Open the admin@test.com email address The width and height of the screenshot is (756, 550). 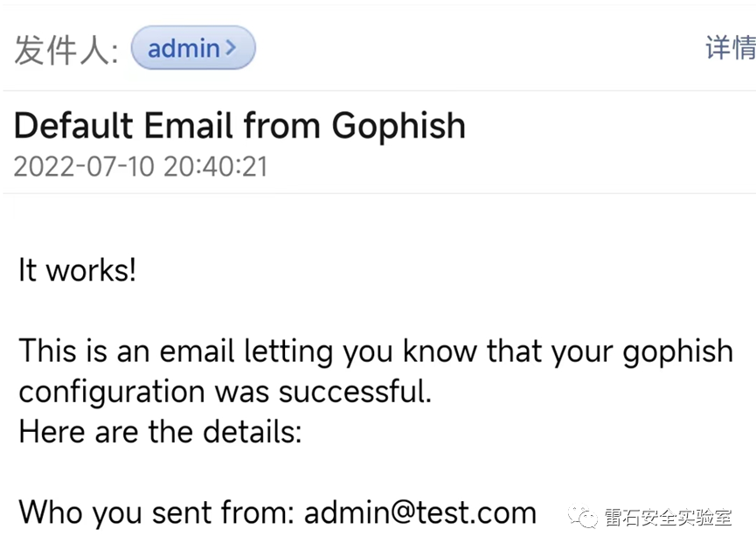coord(420,512)
